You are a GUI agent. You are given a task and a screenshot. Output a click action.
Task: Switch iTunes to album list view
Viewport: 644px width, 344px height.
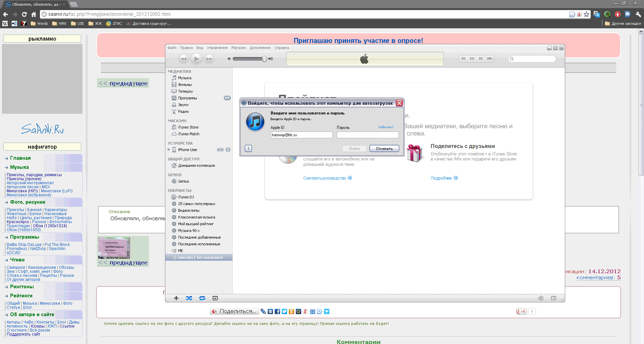point(472,59)
